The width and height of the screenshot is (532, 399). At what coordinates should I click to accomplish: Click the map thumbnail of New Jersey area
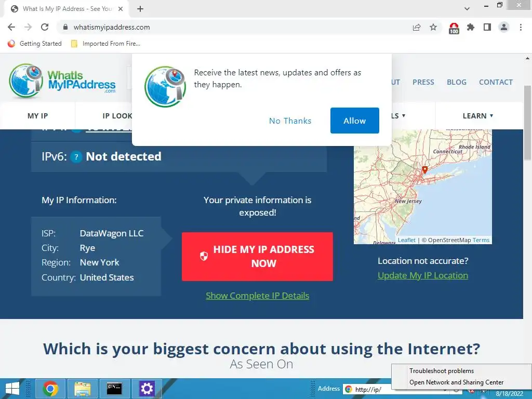pyautogui.click(x=423, y=187)
